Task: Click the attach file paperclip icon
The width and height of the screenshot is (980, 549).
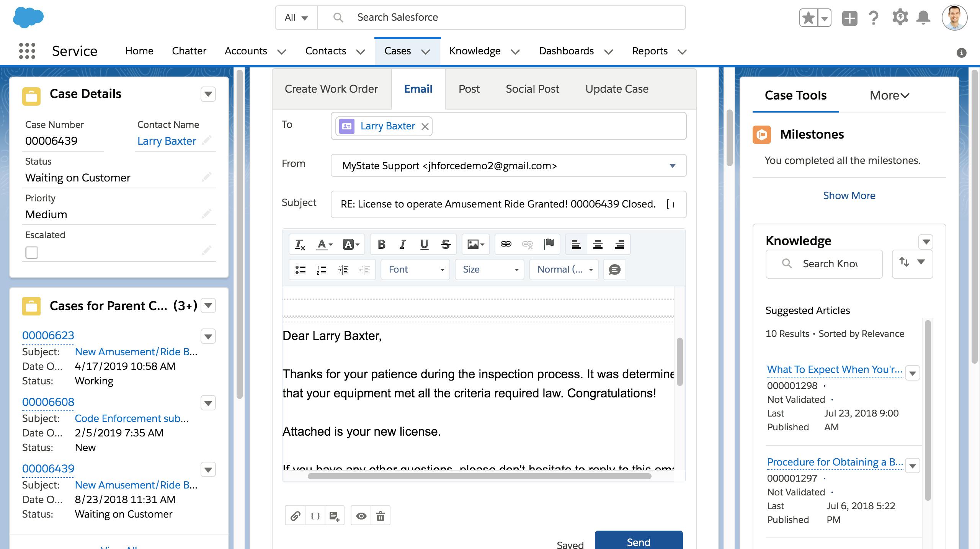Action: (295, 516)
